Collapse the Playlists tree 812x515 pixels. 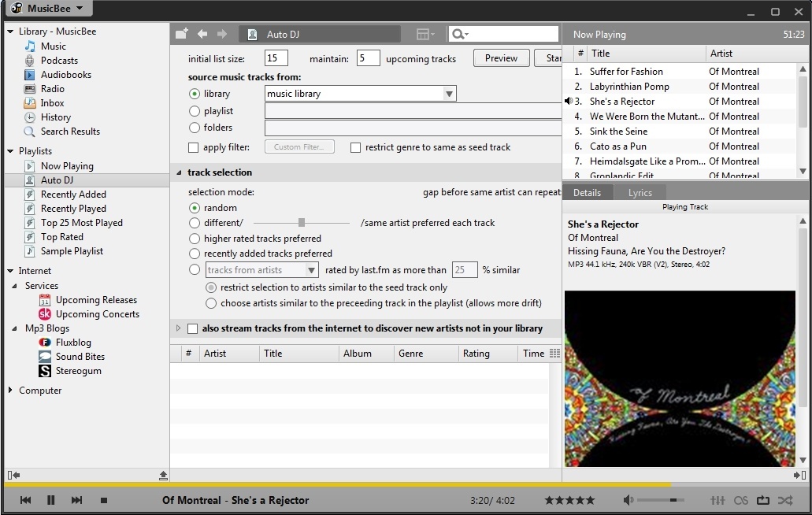[x=10, y=151]
